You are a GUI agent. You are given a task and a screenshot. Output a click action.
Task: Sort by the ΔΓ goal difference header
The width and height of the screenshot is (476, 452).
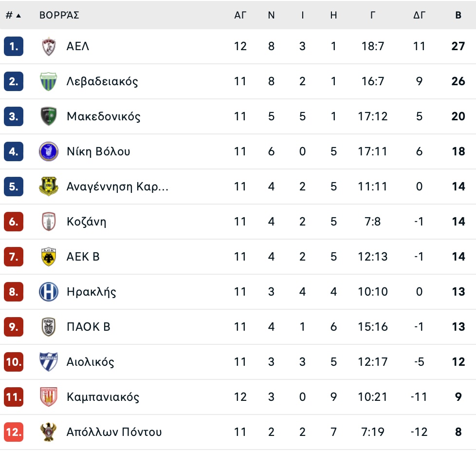tap(419, 15)
